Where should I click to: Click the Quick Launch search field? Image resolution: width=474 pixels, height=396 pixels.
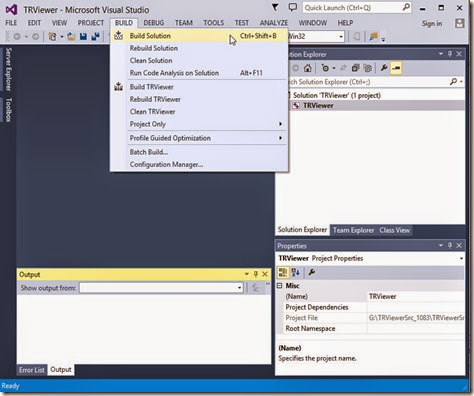[357, 7]
